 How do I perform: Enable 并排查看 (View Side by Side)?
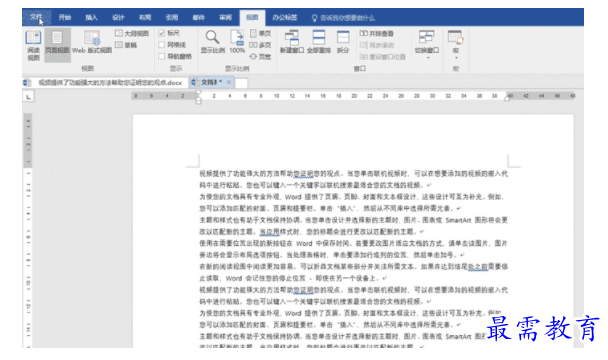[x=377, y=33]
